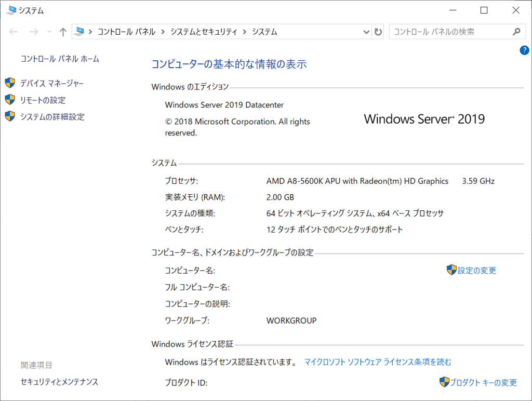
Task: Click the AMD A8-5600K APU processor text
Action: pyautogui.click(x=357, y=181)
